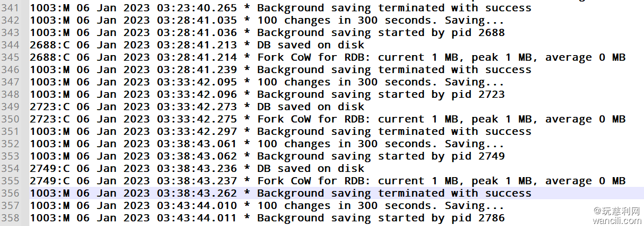Viewport: 644px width, 226px height.
Task: Place cursor on pid 2723 text
Action: pyautogui.click(x=482, y=95)
